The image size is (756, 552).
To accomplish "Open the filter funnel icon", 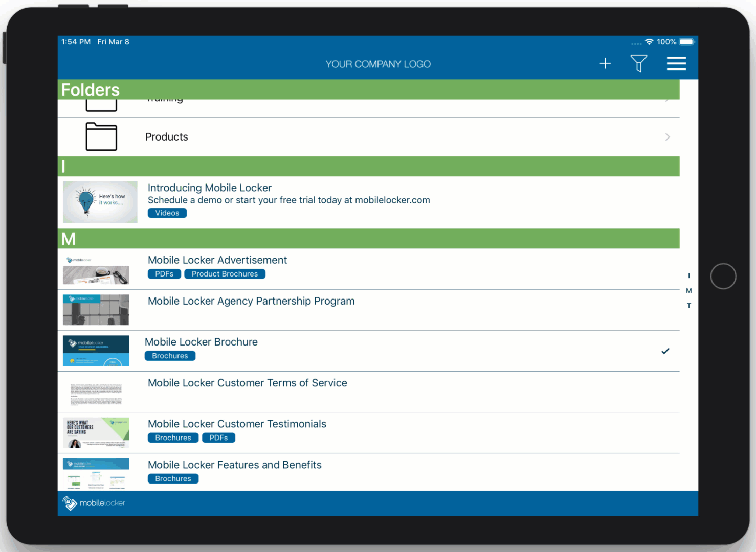I will 639,63.
